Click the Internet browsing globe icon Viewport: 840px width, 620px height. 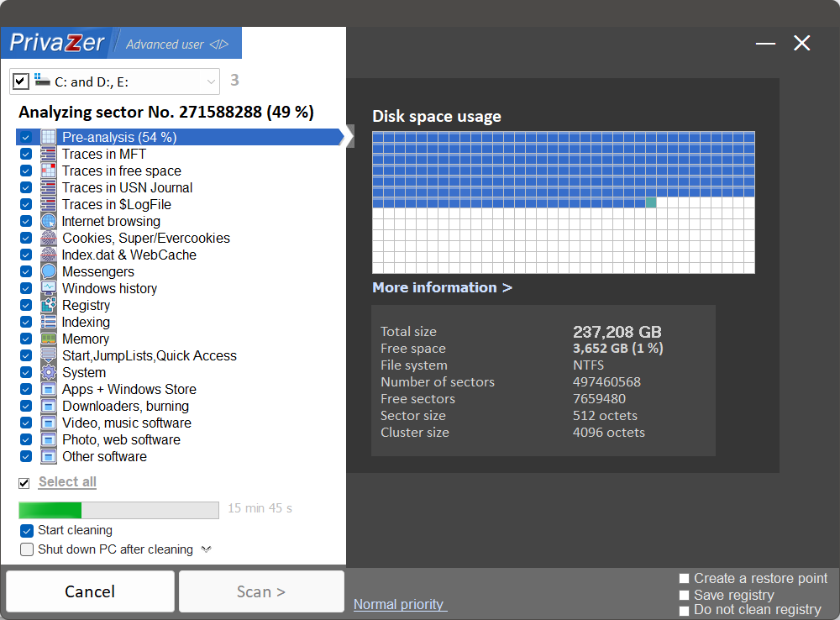[48, 221]
